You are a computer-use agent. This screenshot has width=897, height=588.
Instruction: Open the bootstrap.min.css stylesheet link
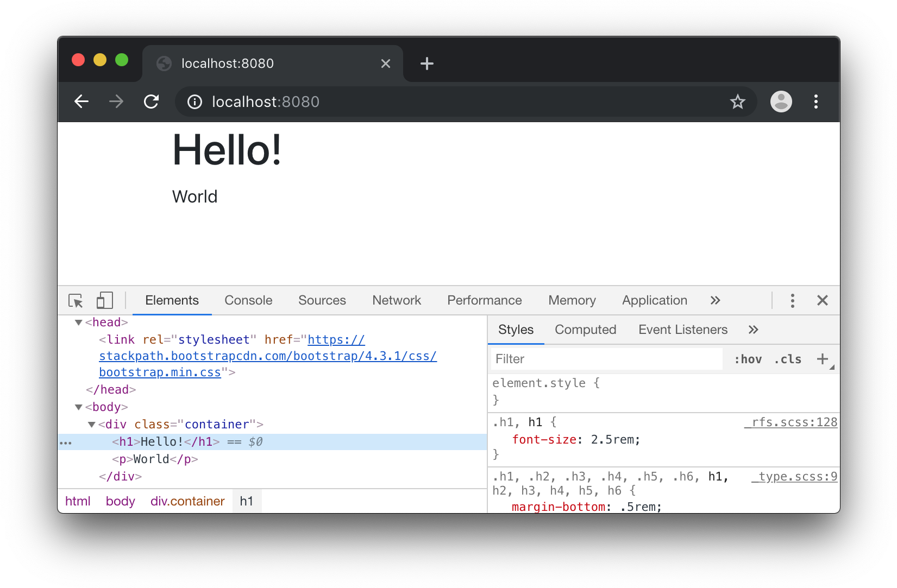268,356
